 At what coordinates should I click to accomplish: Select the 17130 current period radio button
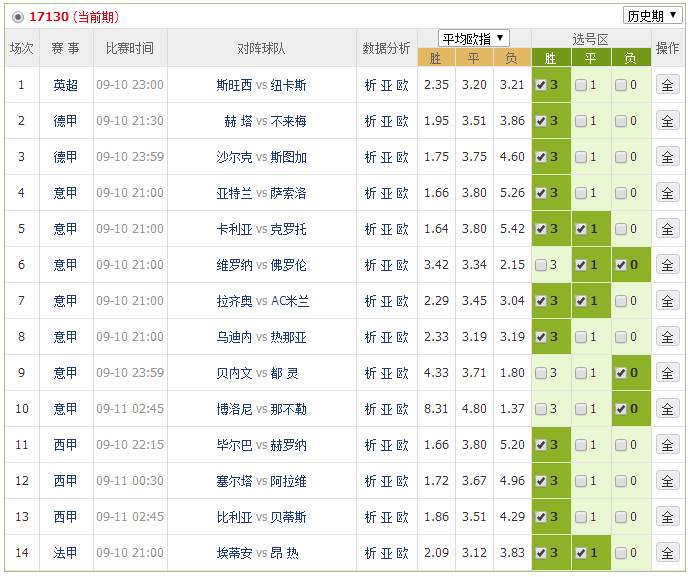(x=17, y=18)
